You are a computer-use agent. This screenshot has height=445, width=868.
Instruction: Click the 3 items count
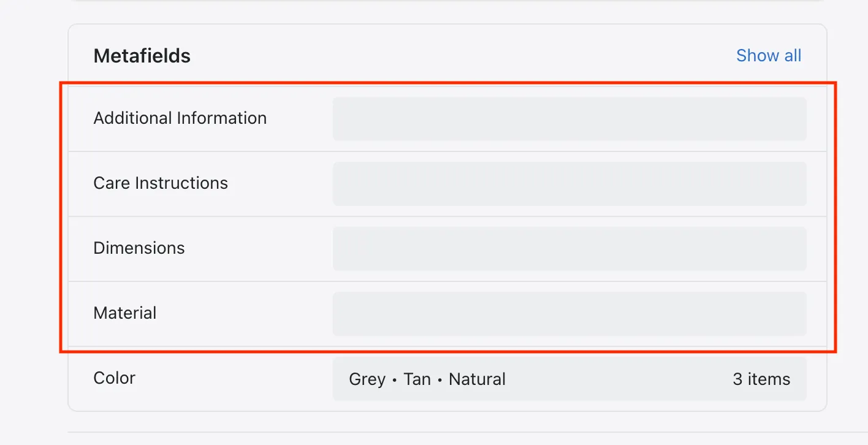point(761,379)
